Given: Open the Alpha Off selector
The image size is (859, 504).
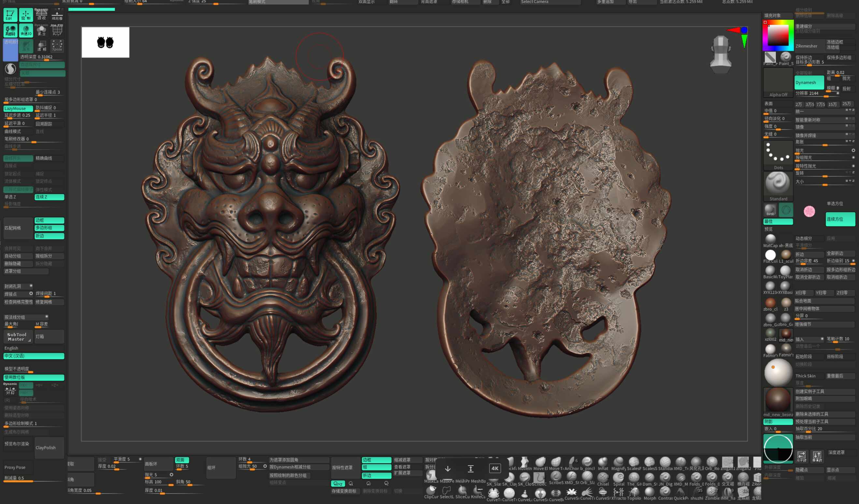Looking at the screenshot, I should click(x=778, y=82).
